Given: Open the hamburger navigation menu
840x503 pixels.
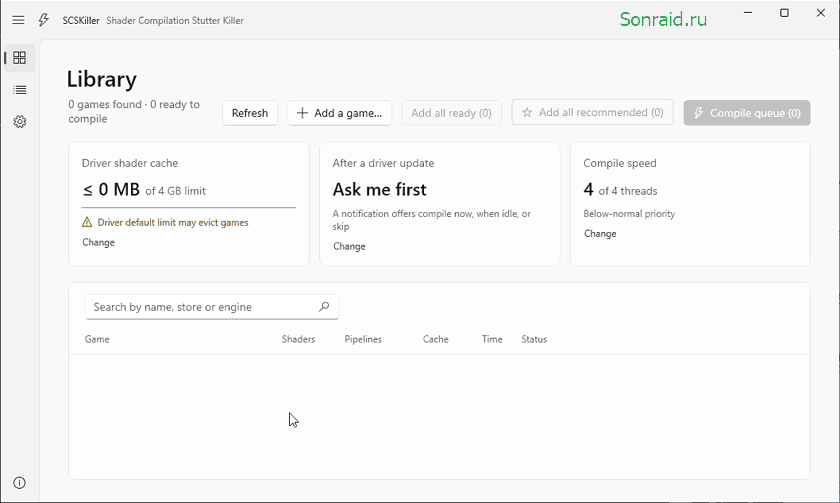Looking at the screenshot, I should pyautogui.click(x=18, y=20).
